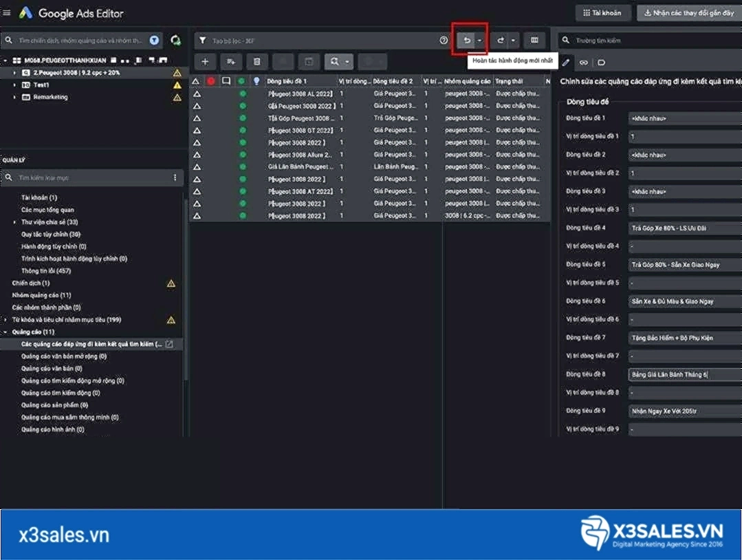Screen dimensions: 742x560
Task: Click the make multiple changes icon
Action: 231,61
